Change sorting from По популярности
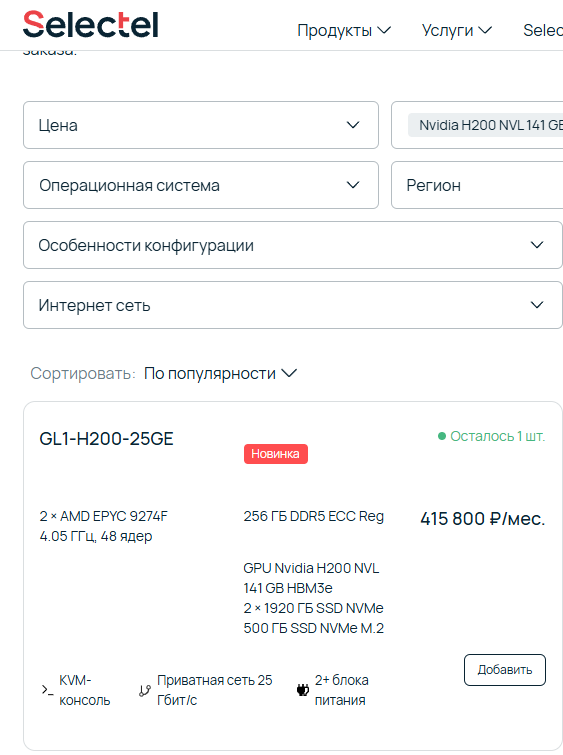Viewport: 563px width, 755px height. coord(221,374)
